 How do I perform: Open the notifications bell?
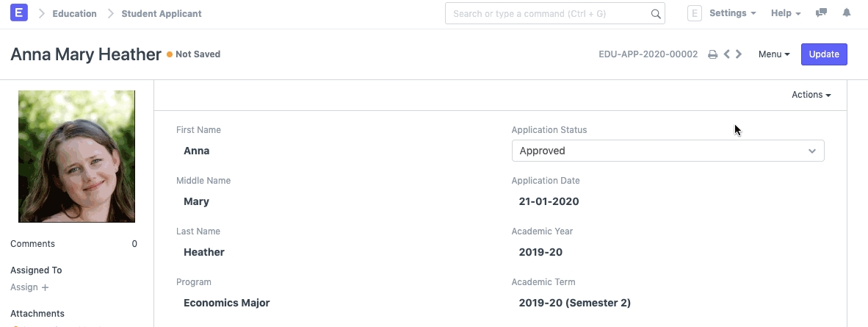click(847, 13)
